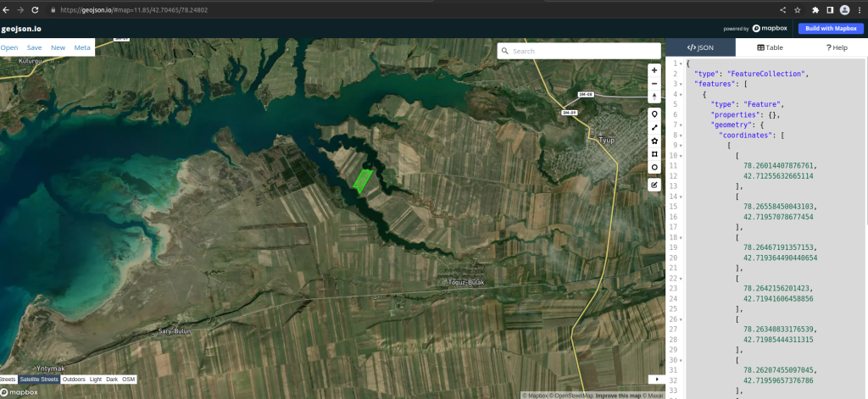Viewport: 868px width, 399px height.
Task: Click the Build with Mapbox button
Action: [831, 29]
